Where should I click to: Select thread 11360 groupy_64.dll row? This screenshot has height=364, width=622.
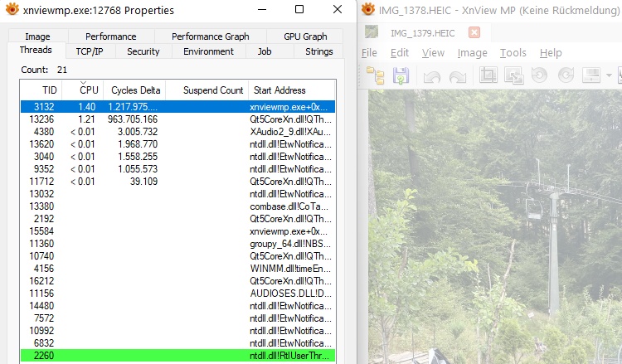click(177, 244)
